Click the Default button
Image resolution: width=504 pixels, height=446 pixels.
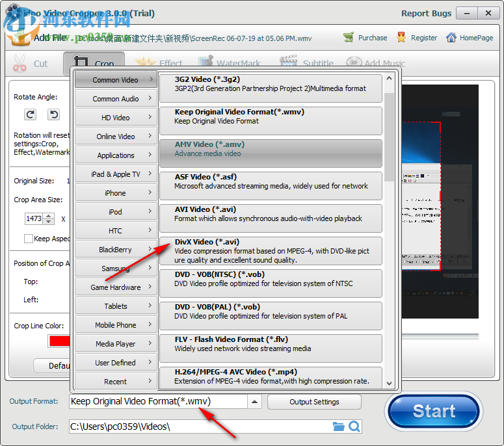click(52, 365)
